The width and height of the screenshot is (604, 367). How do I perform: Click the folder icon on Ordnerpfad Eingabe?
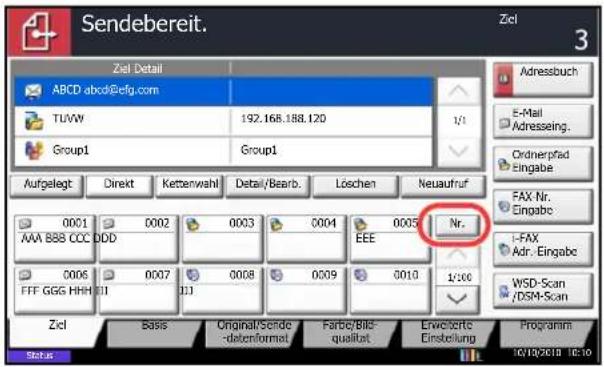pos(505,164)
